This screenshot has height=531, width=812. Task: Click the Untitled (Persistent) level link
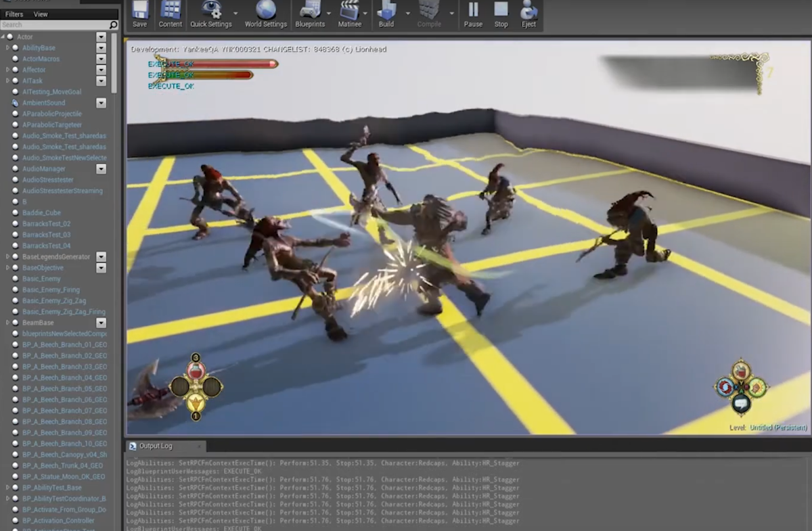pos(777,428)
